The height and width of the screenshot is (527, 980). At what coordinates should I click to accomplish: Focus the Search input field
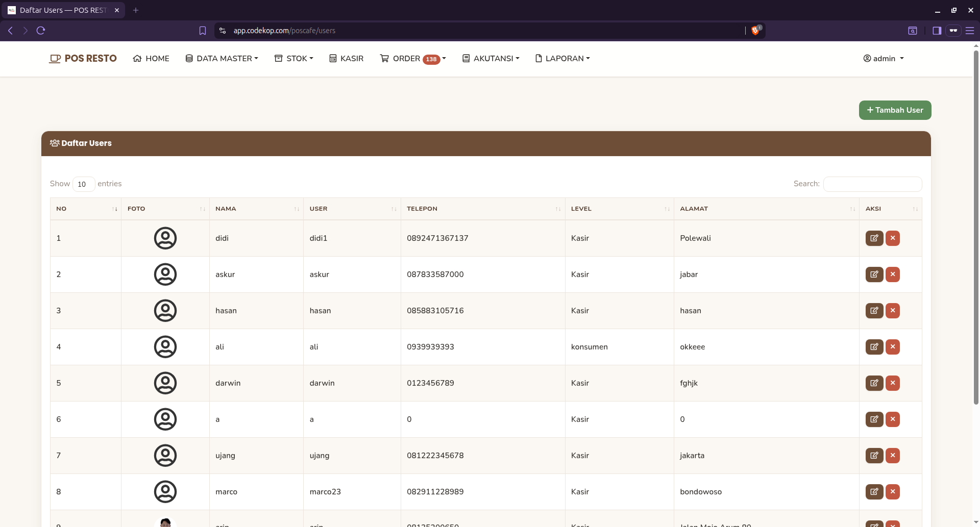(x=872, y=184)
